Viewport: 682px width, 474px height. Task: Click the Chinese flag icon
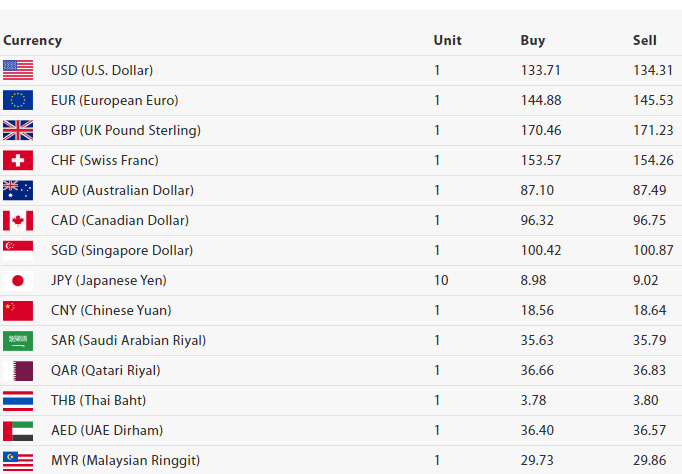(x=18, y=310)
